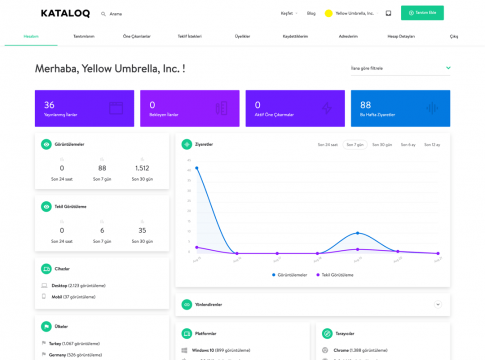Click the green eye icon beside Tekil Görüntüleme

[46, 207]
